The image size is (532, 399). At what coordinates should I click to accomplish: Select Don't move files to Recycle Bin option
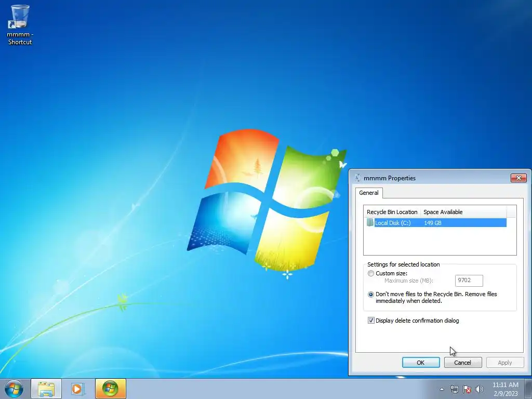(x=371, y=295)
